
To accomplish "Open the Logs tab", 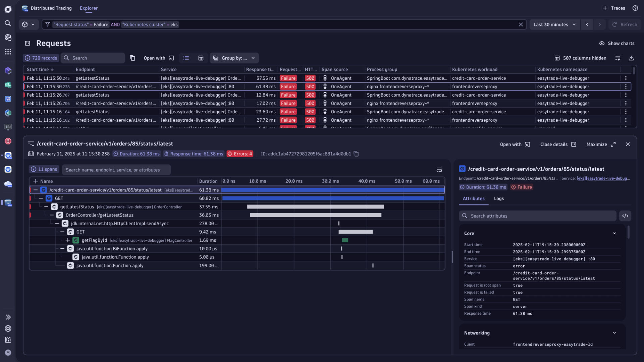I will pyautogui.click(x=499, y=198).
